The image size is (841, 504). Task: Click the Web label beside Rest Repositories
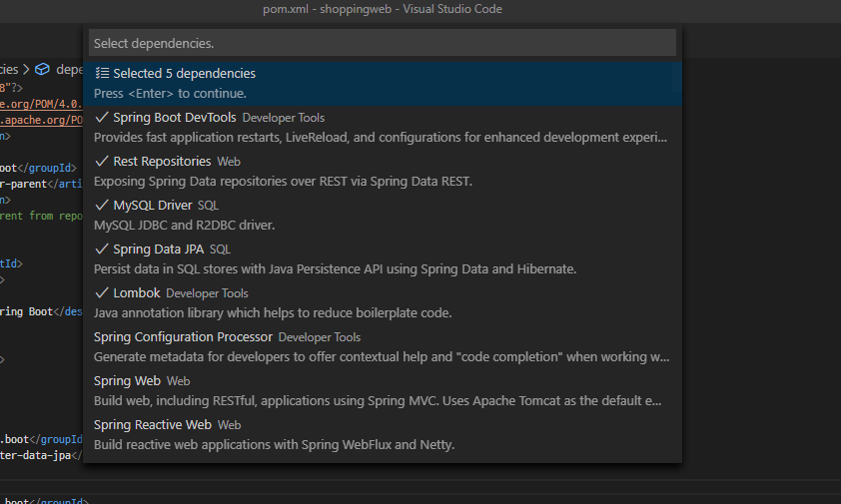(229, 162)
